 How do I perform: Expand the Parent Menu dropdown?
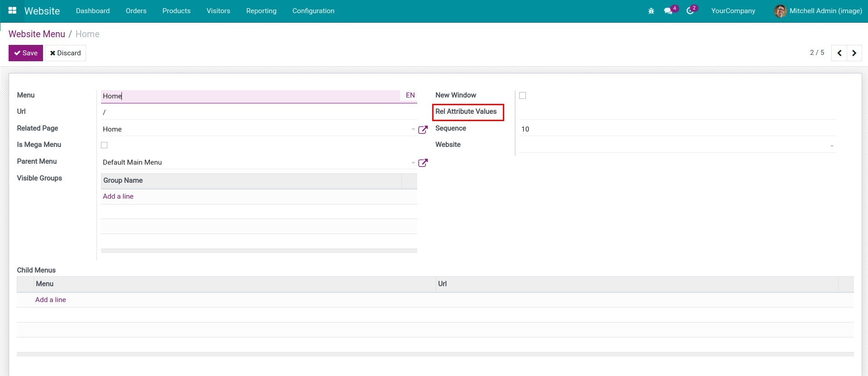click(x=413, y=163)
